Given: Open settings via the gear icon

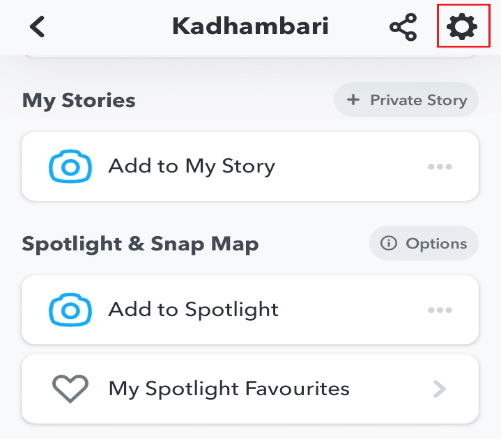Looking at the screenshot, I should [x=462, y=26].
